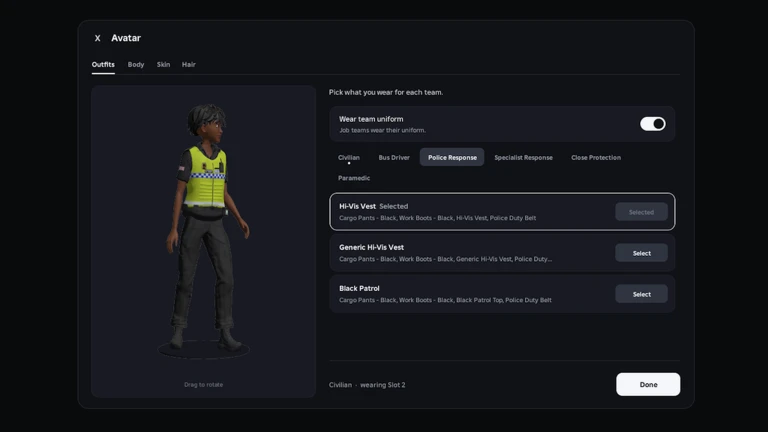Toggle the Wear team uniform switch
Viewport: 768px width, 432px height.
[652, 124]
